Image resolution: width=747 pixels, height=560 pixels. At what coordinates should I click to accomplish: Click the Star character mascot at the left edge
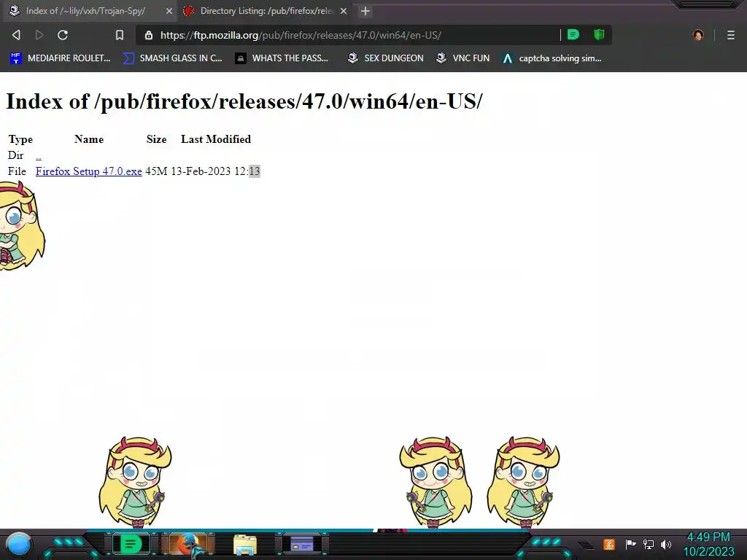[x=21, y=226]
